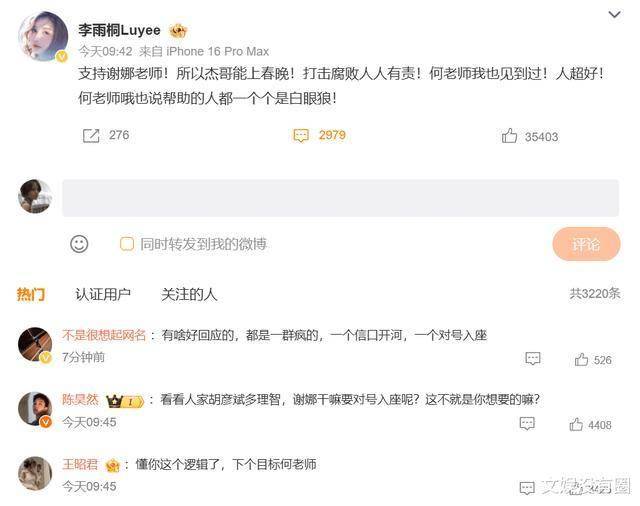Image resolution: width=640 pixels, height=506 pixels.
Task: Check 同时转发到我的微博 checkbox
Action: point(127,244)
